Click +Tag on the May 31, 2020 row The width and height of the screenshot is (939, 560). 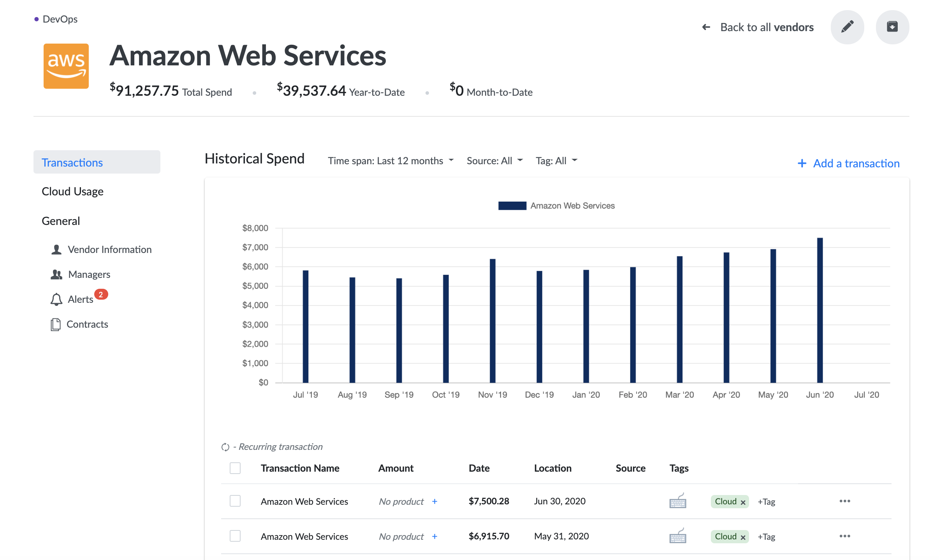coord(766,537)
